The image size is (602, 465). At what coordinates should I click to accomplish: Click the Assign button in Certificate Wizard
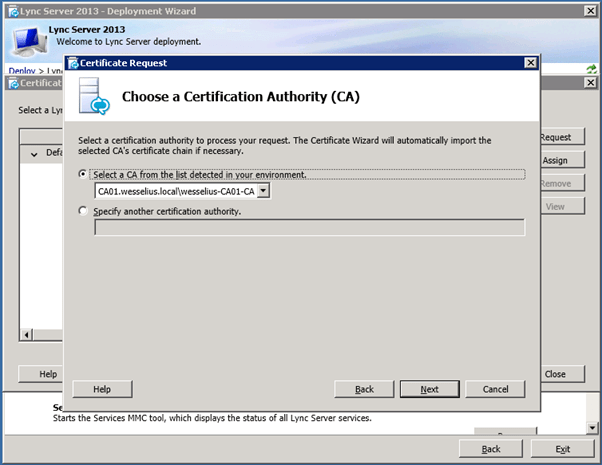pyautogui.click(x=555, y=160)
